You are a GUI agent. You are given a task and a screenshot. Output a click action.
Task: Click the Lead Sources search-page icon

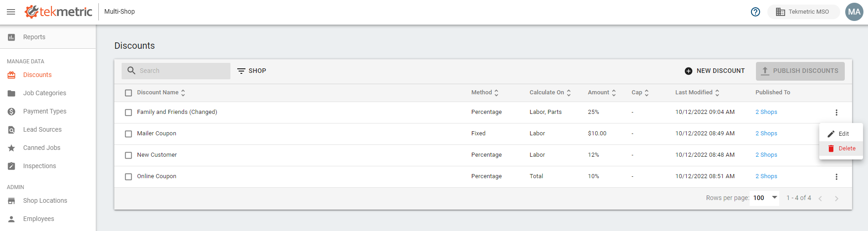pyautogui.click(x=11, y=130)
